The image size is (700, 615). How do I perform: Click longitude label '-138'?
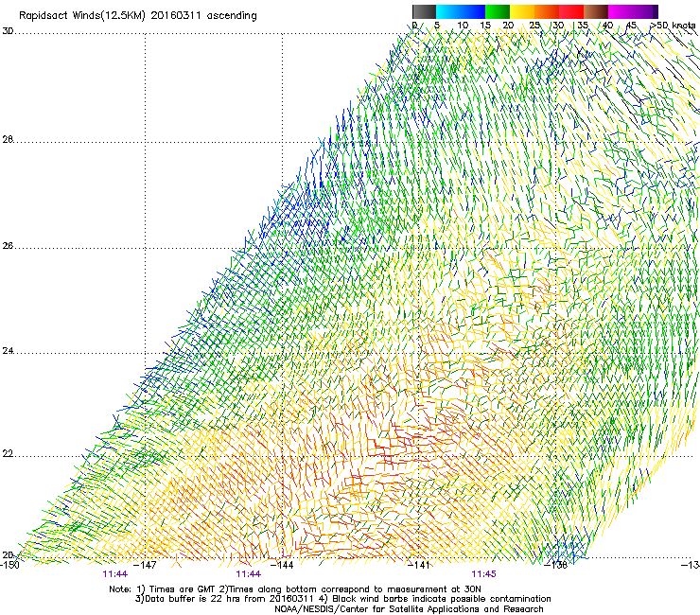(x=556, y=565)
